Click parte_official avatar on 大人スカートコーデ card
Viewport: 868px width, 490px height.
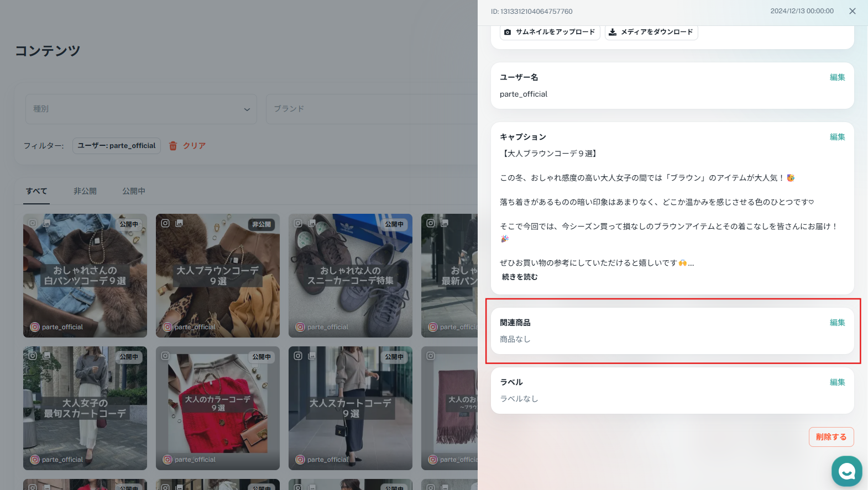(300, 460)
